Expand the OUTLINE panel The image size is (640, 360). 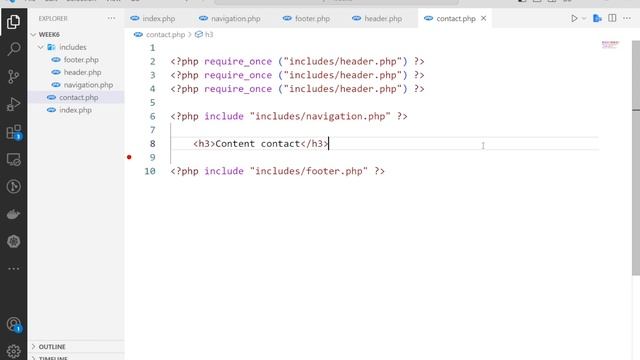click(x=52, y=347)
